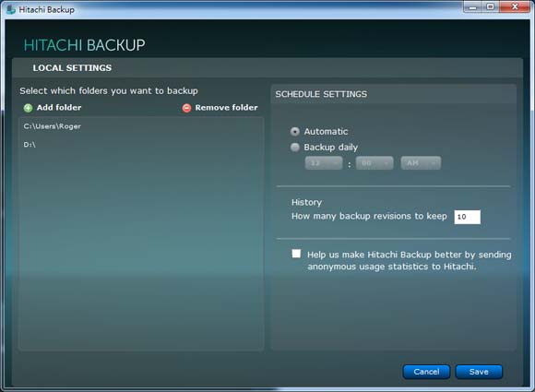
Task: Click the red Remove folder minus icon
Action: (186, 108)
